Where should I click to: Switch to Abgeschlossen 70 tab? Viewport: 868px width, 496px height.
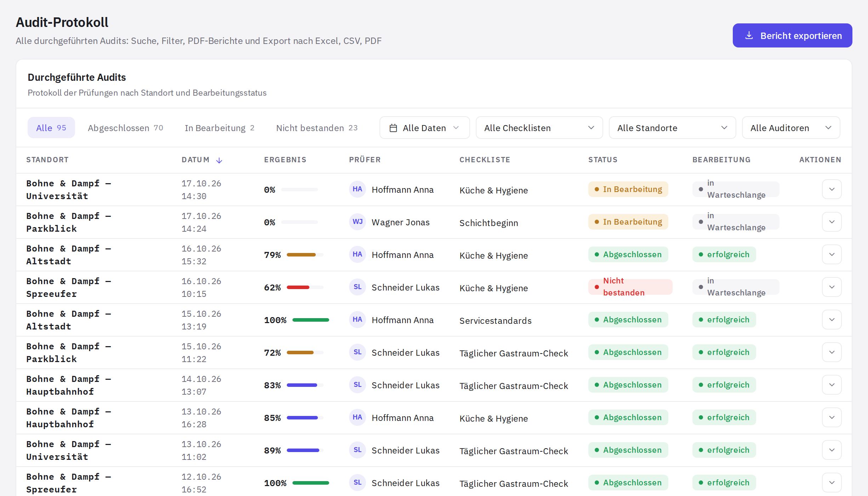pos(125,128)
